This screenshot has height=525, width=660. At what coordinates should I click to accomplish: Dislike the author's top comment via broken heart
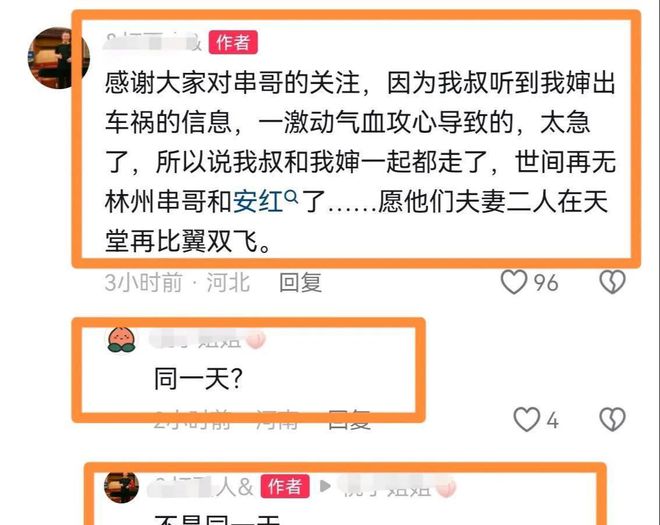click(x=612, y=282)
